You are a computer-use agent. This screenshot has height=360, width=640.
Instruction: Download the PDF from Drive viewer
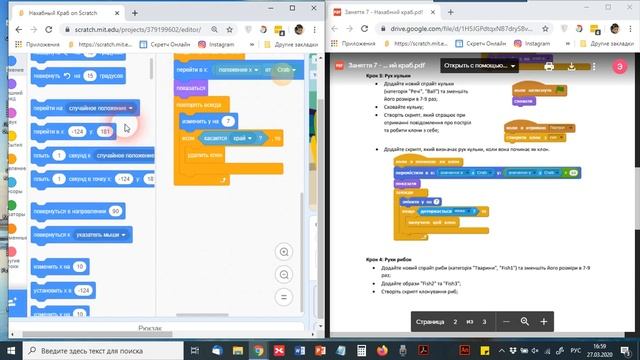571,66
